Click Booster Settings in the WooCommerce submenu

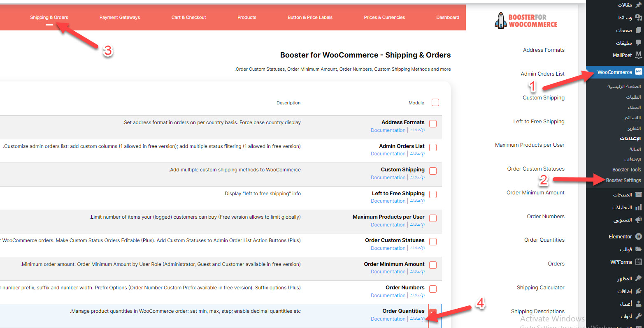(623, 180)
